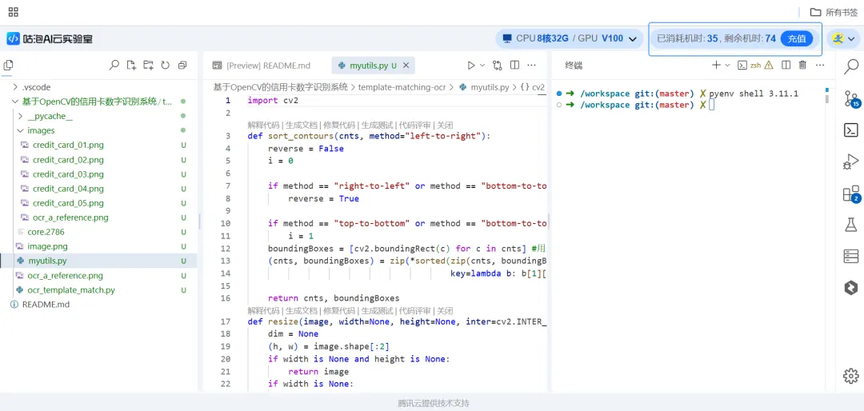Open the Testing flask icon

coord(851,226)
